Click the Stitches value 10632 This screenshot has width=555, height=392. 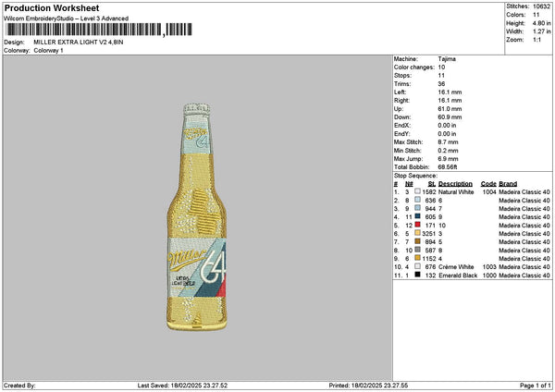click(x=541, y=6)
